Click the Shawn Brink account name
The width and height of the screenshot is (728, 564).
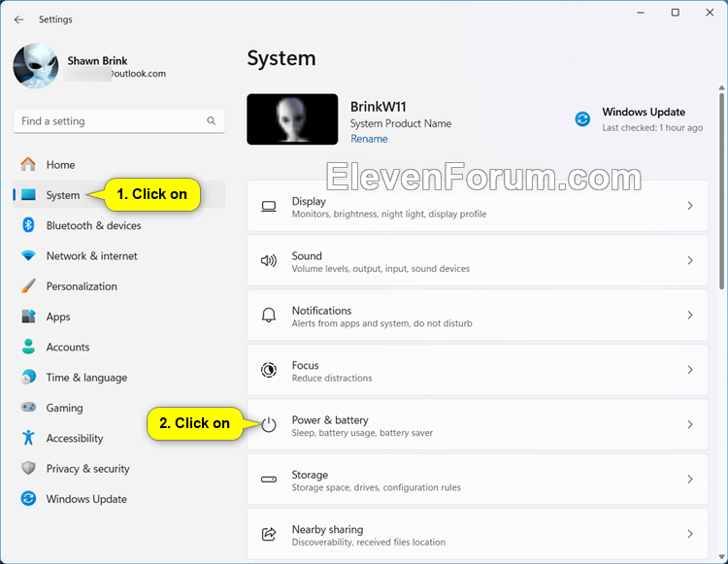97,61
